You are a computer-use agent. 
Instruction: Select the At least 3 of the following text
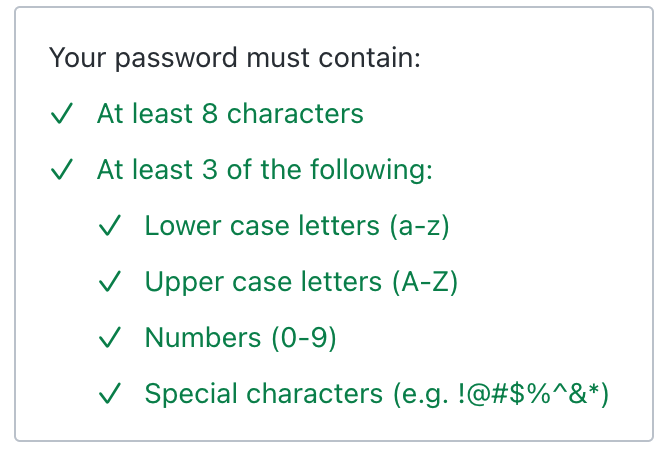[264, 170]
